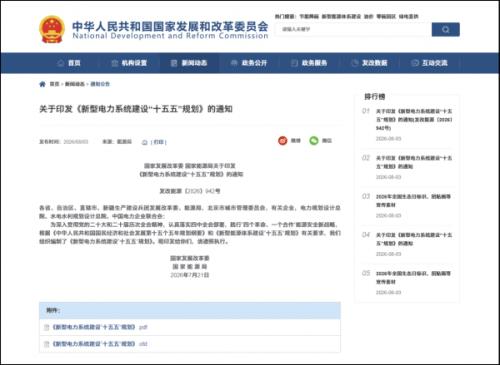The image size is (500, 365).
Task: Click the site title 中华人民共和国国家发展和改革委员会
Action: pyautogui.click(x=170, y=26)
